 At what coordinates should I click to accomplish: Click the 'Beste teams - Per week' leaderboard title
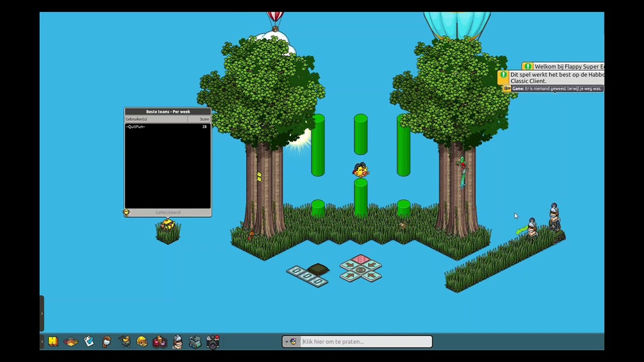[168, 112]
